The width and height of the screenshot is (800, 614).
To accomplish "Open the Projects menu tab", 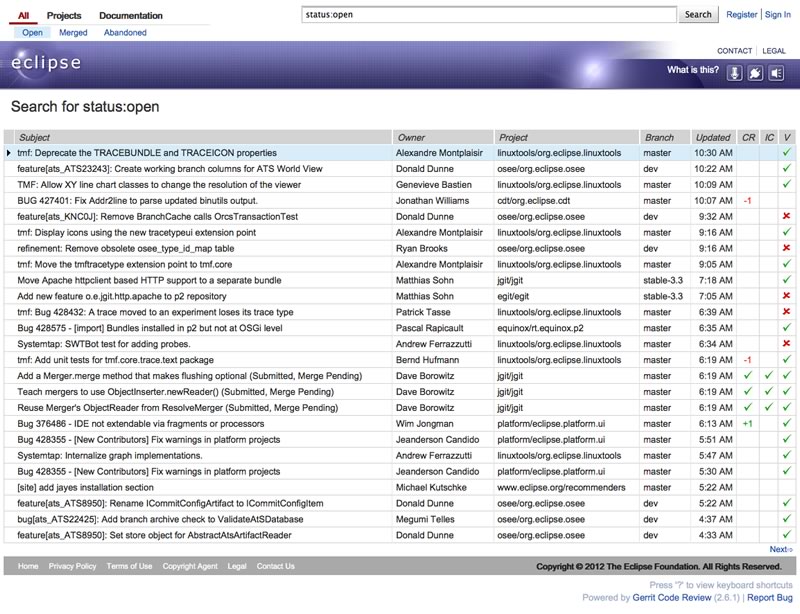I will click(x=64, y=16).
